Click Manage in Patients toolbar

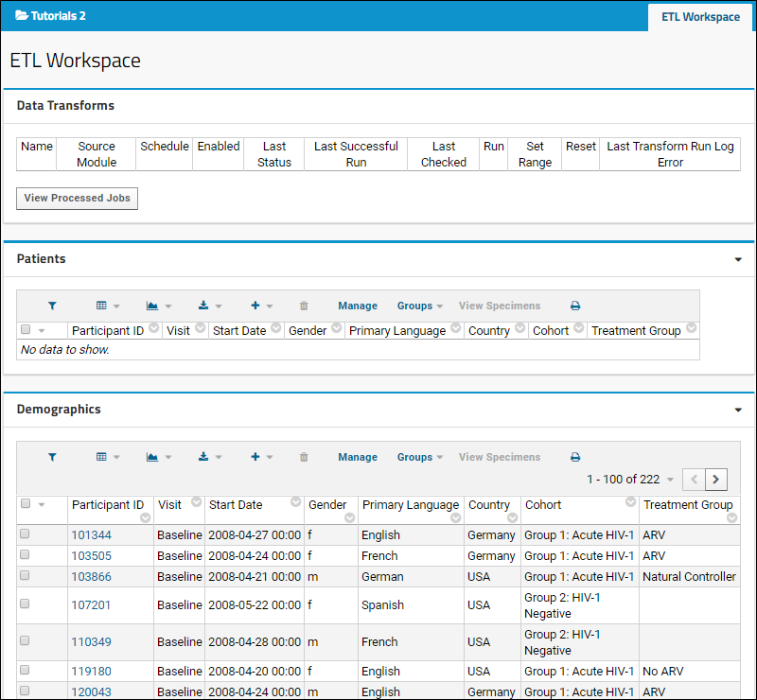pos(358,306)
